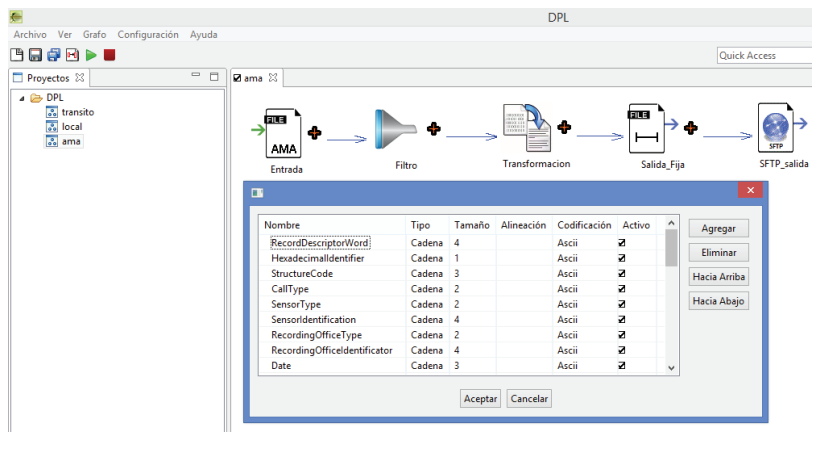Select the Salida_Fija file node
Viewport: 820px width, 466px height.
(x=649, y=129)
